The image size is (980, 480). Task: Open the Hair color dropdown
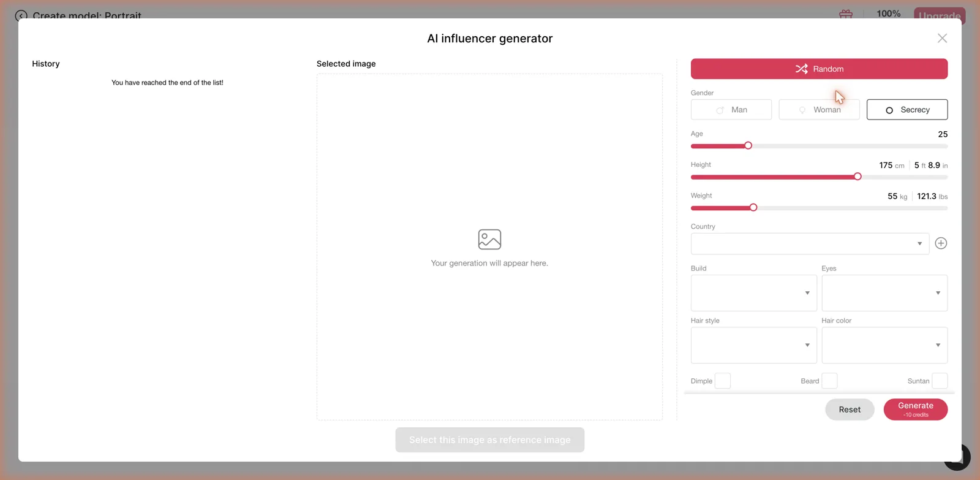point(884,345)
